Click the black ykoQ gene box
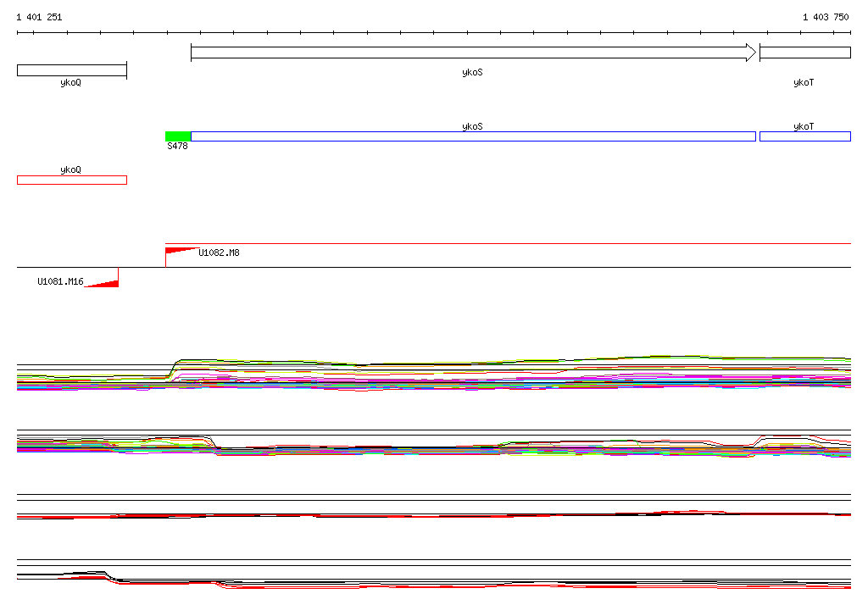The image size is (868, 605). pos(72,70)
